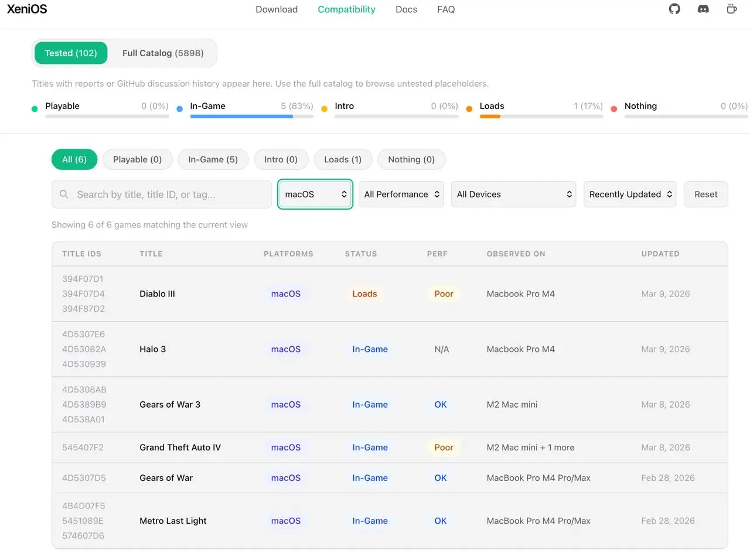
Task: Open the Metro Last Light entry
Action: pyautogui.click(x=173, y=521)
